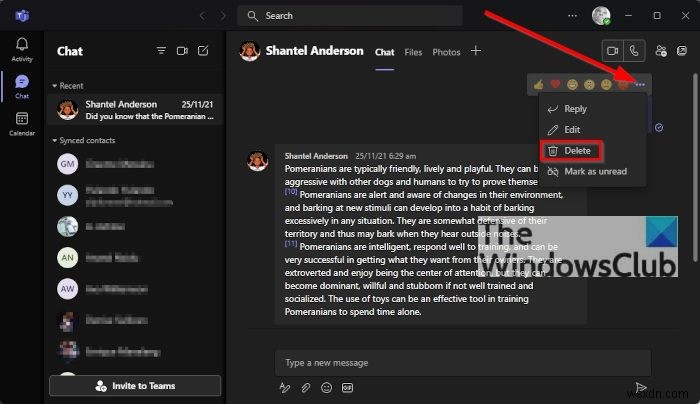Select the AW synced contact
Viewport: 700px width, 404px height.
[135, 289]
